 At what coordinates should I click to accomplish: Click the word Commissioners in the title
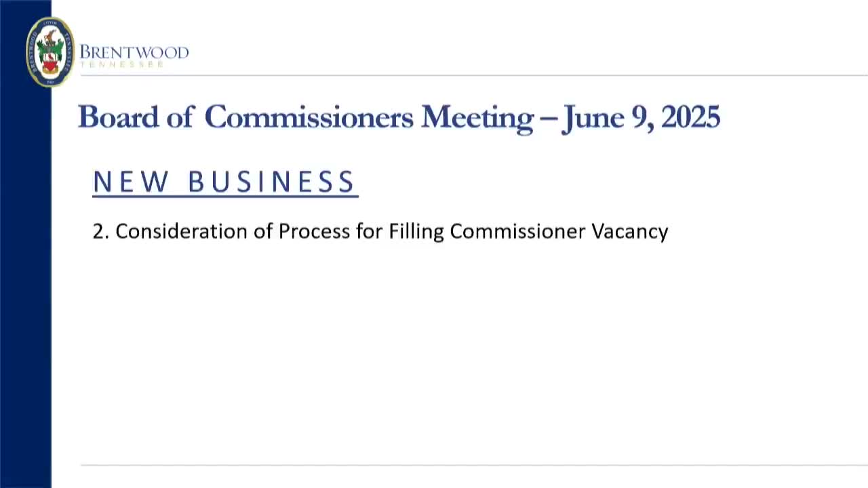pyautogui.click(x=309, y=117)
